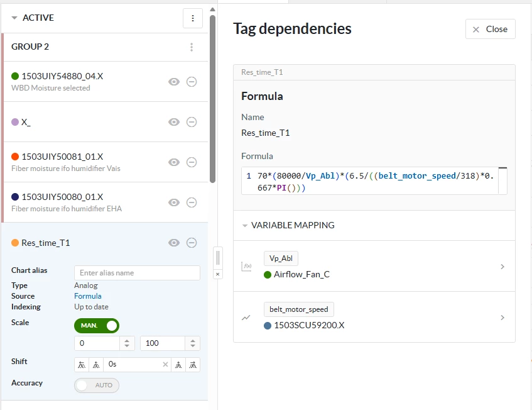Collapse the ACTIVE section

pyautogui.click(x=14, y=18)
